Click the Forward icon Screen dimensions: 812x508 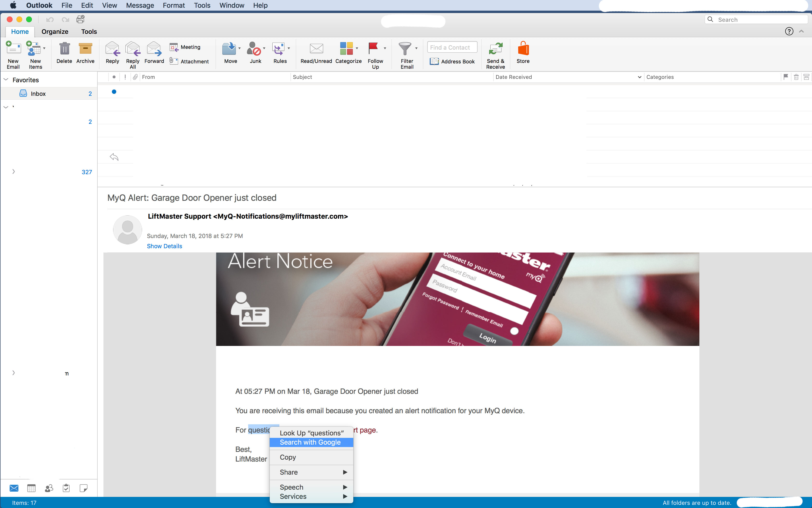pyautogui.click(x=154, y=49)
